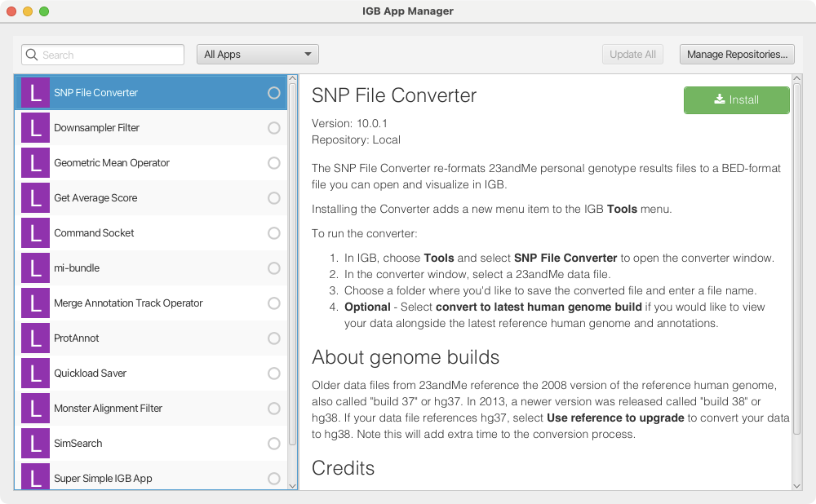Click the Command Socket app icon
This screenshot has width=816, height=504.
click(x=35, y=233)
